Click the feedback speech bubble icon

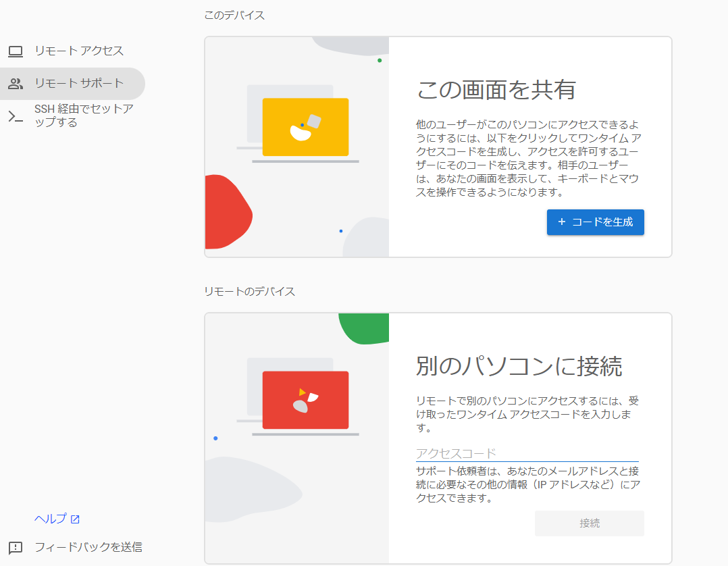tap(16, 548)
